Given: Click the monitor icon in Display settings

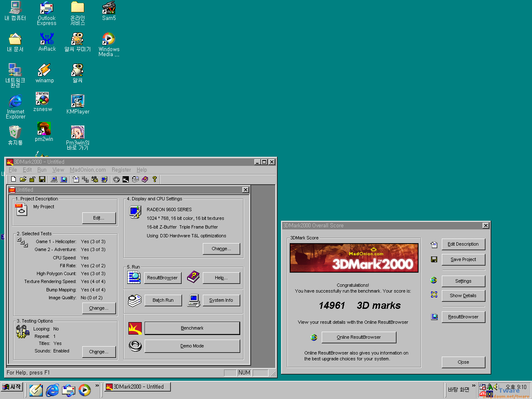Looking at the screenshot, I should click(135, 212).
